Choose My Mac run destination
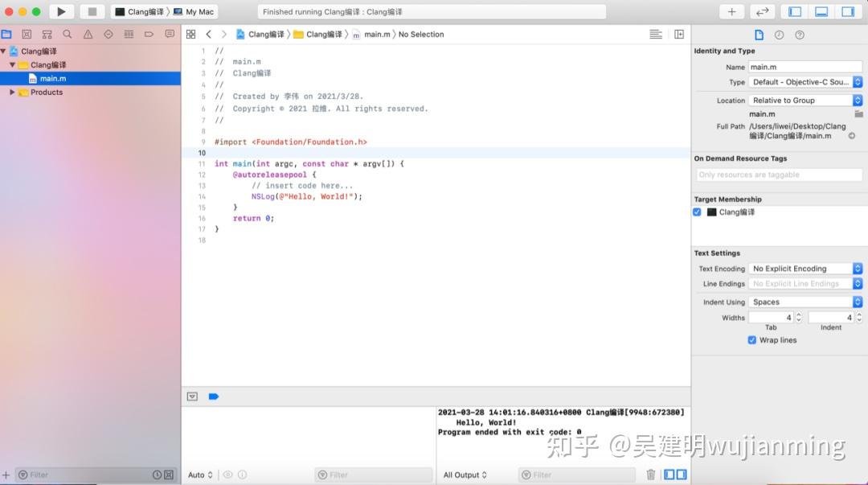868x485 pixels. pos(194,11)
